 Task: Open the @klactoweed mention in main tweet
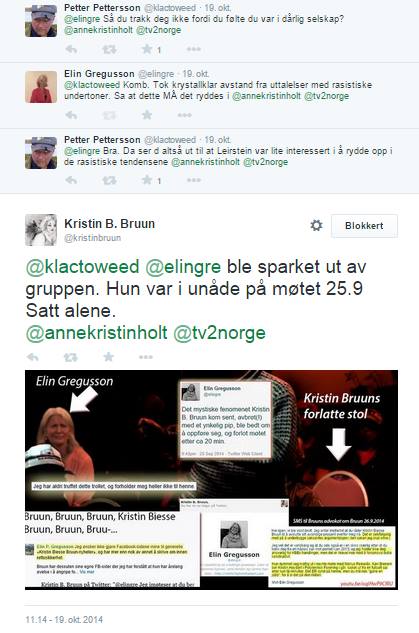point(83,267)
